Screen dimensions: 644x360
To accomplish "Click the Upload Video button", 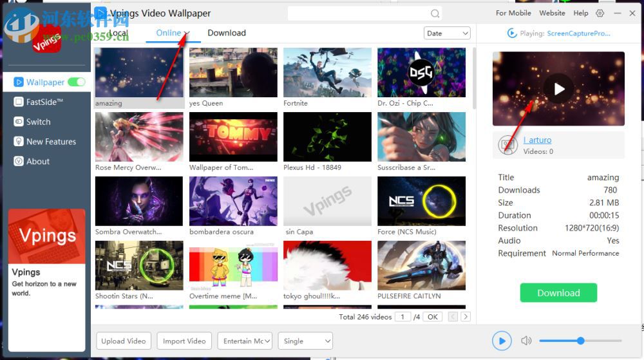I will 124,341.
